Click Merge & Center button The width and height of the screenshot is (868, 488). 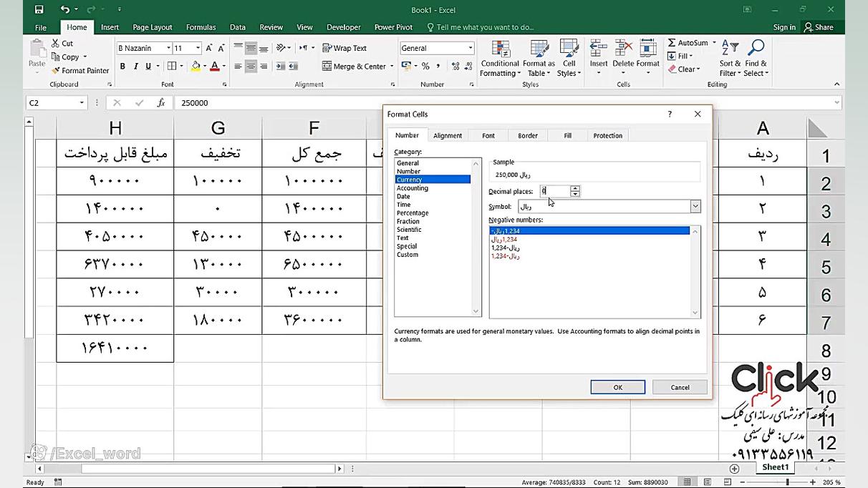[x=354, y=67]
